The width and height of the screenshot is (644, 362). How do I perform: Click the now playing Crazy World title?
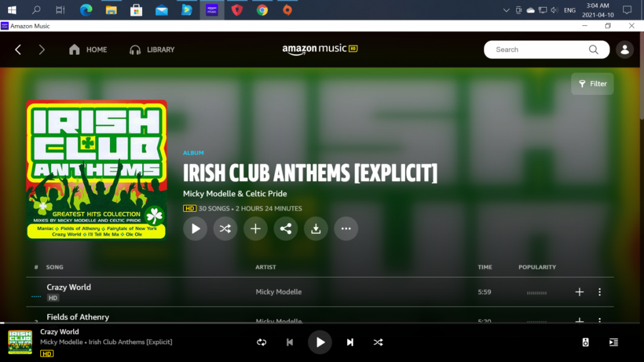coord(60,332)
